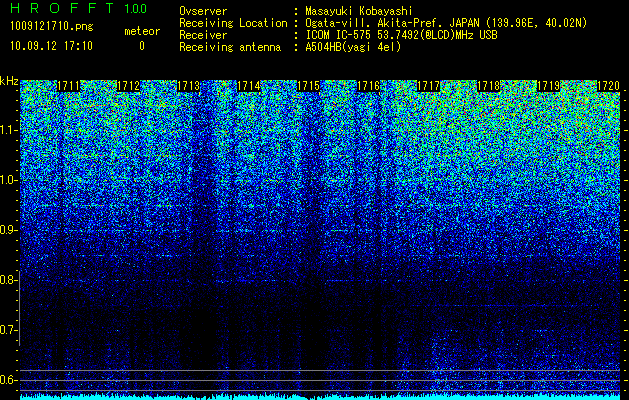Click the 1711 time marker

[x=68, y=86]
